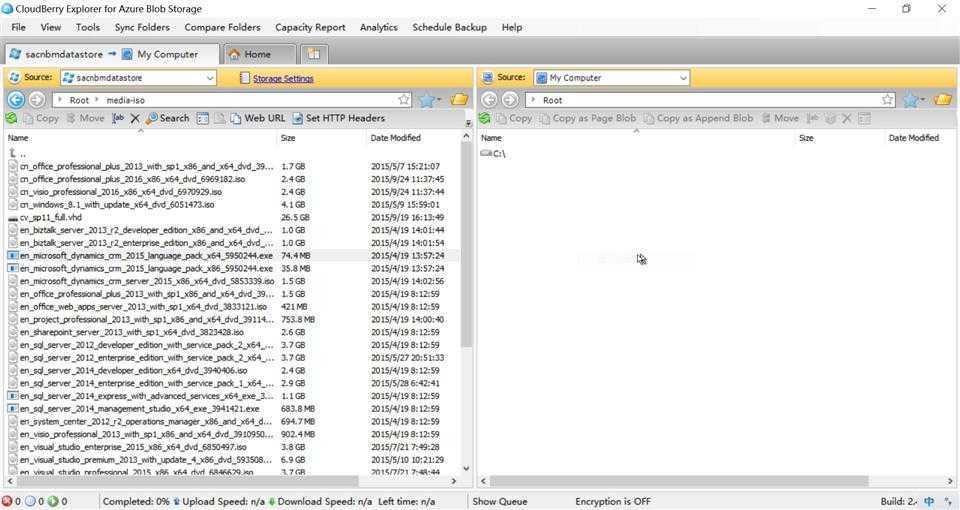The image size is (960, 510).
Task: Click the delete X icon in the right pane toolbar
Action: pos(847,119)
